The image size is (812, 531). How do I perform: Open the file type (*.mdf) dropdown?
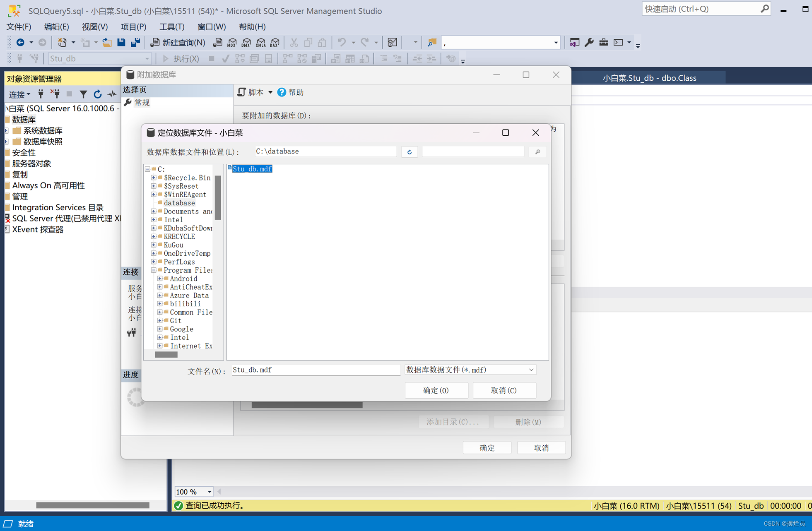click(x=531, y=370)
